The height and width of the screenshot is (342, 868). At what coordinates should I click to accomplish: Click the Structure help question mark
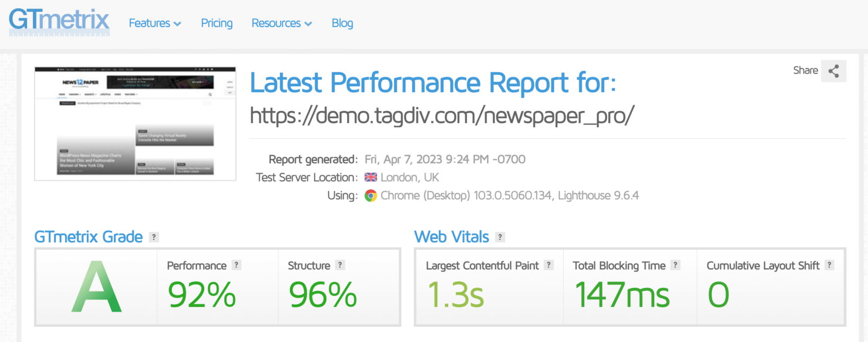(x=340, y=265)
